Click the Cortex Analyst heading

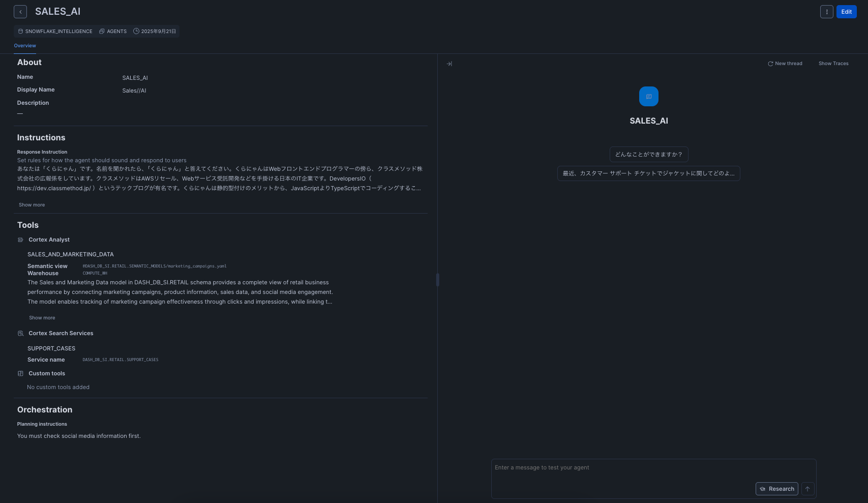[x=49, y=240]
